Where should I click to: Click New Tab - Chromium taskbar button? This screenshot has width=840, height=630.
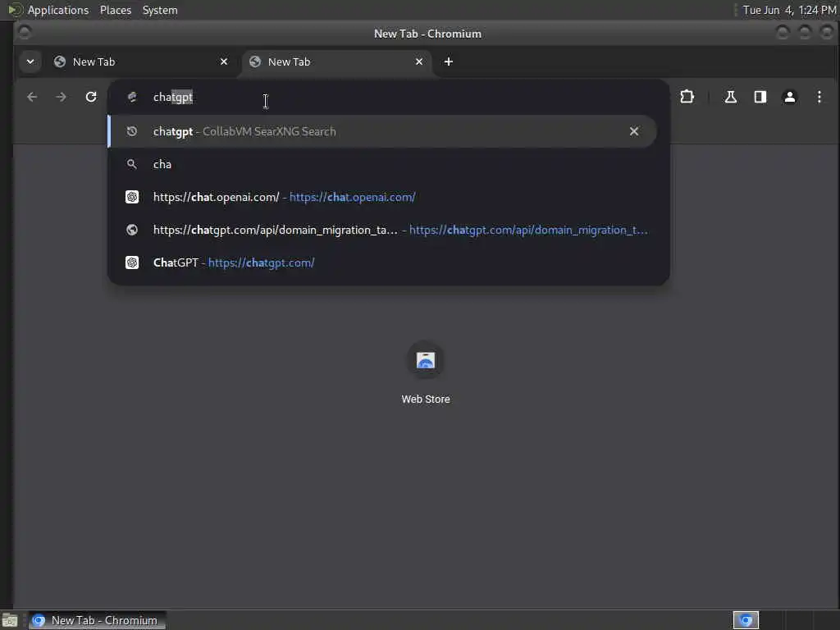[x=97, y=620]
